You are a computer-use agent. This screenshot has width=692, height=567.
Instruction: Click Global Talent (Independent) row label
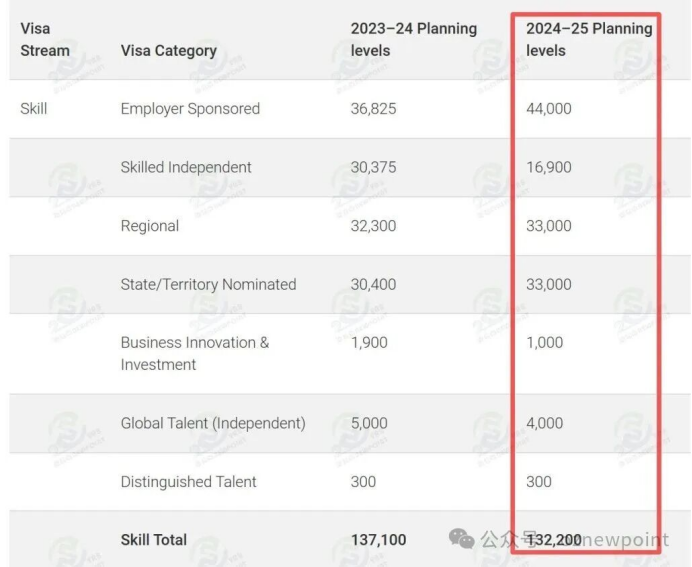click(x=213, y=423)
